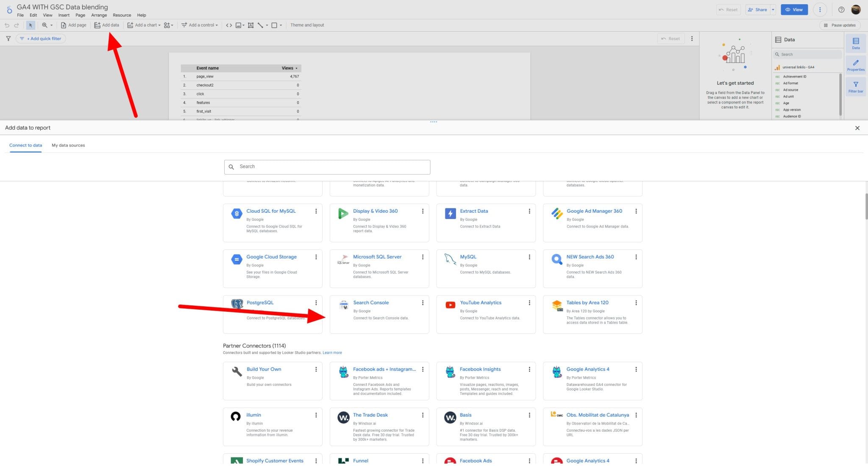Select the Text box icon
Image resolution: width=868 pixels, height=466 pixels.
[250, 25]
